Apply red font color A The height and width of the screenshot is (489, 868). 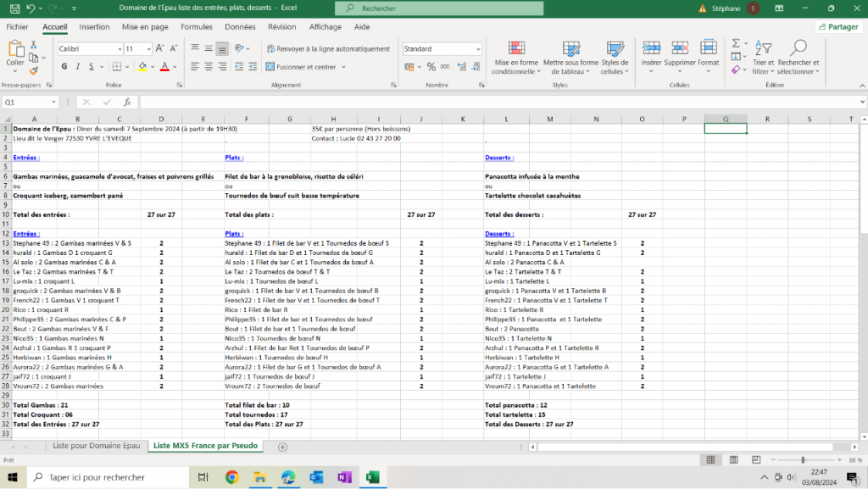tap(164, 66)
